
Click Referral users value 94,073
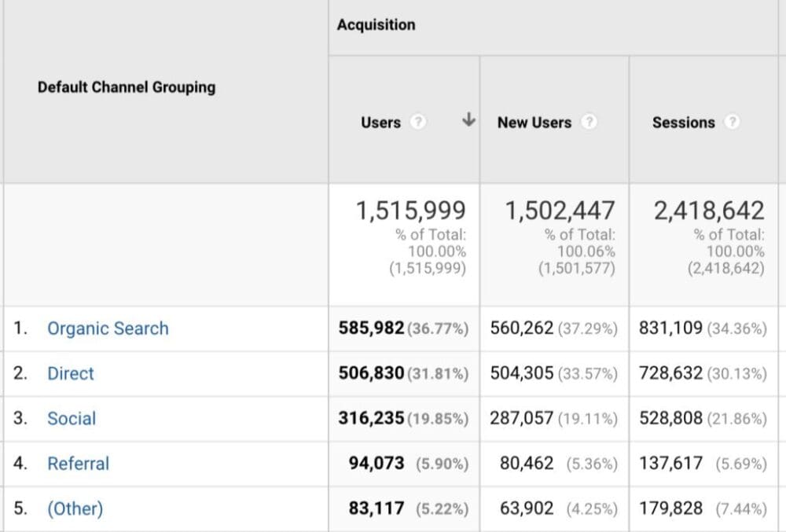pyautogui.click(x=376, y=464)
